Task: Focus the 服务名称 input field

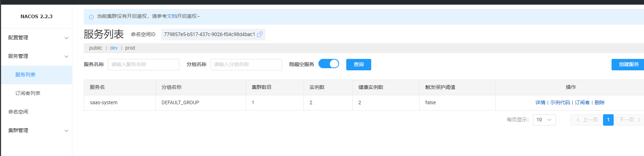Action: pyautogui.click(x=144, y=65)
